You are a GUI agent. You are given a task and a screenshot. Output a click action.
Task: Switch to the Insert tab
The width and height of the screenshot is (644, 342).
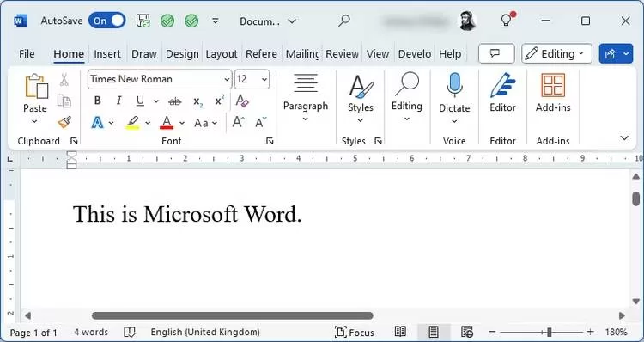click(107, 54)
